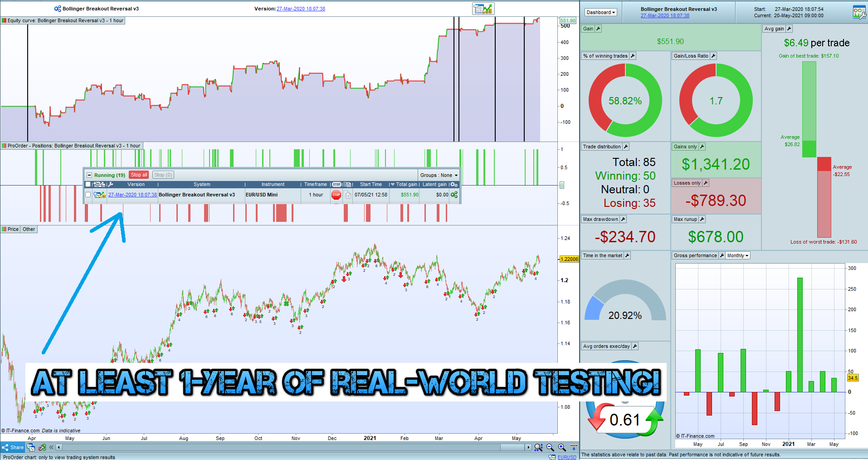This screenshot has height=460, width=868.
Task: Open the 27-Mar-2020 18:07:38 version link in table
Action: (132, 195)
